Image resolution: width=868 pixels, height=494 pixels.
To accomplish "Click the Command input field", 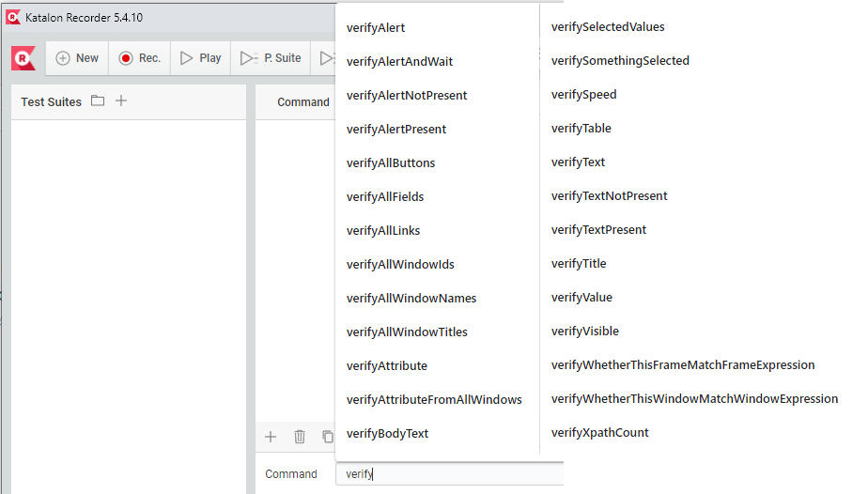I will pyautogui.click(x=449, y=474).
